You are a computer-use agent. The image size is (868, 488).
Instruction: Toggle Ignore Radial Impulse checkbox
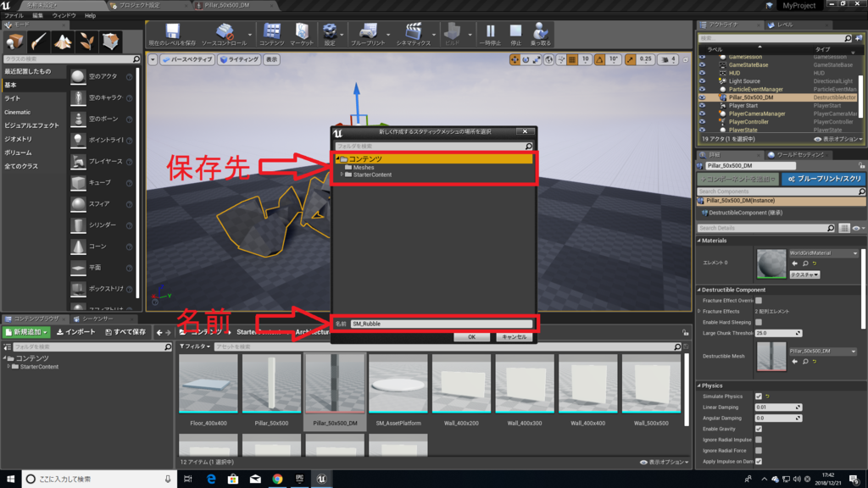click(x=759, y=440)
